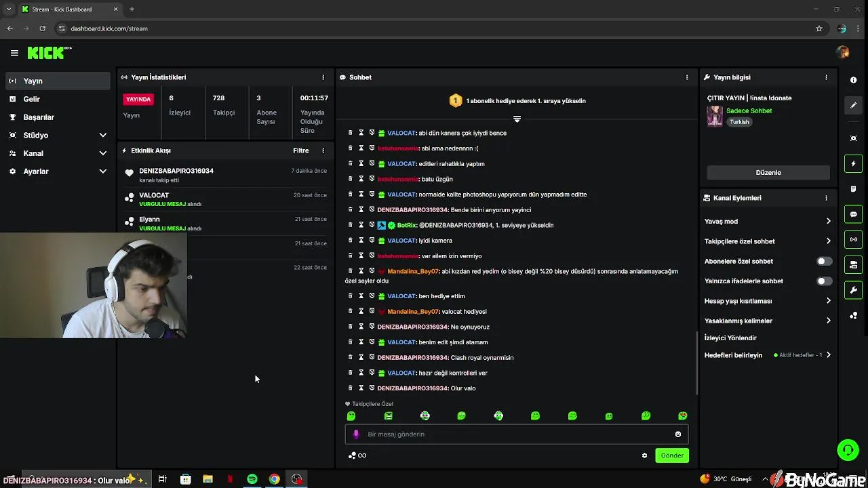Open DENIZBABAPIRO316934 follow activity entry
868x488 pixels.
click(x=226, y=175)
